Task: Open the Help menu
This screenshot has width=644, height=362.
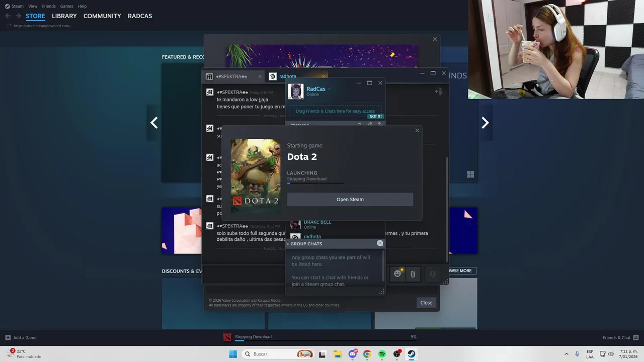Action: tap(82, 6)
